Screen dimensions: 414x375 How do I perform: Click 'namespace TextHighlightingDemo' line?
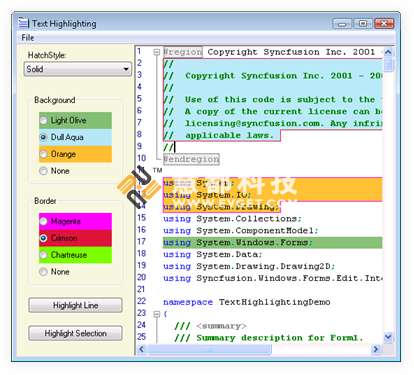247,302
